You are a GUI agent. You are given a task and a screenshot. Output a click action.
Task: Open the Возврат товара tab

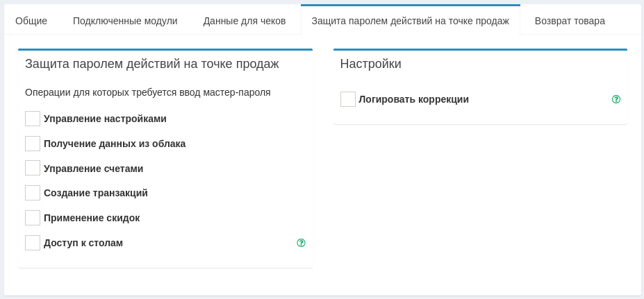tap(570, 21)
